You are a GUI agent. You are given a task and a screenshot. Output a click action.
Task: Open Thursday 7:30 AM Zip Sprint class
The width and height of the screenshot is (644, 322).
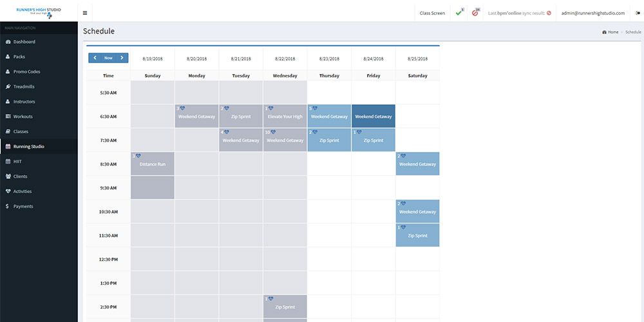point(329,140)
